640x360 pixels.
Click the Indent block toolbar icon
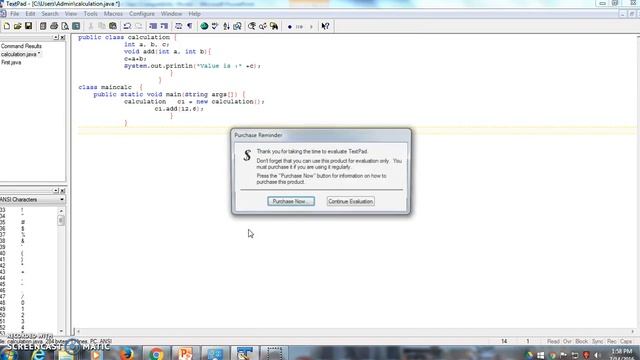164,26
